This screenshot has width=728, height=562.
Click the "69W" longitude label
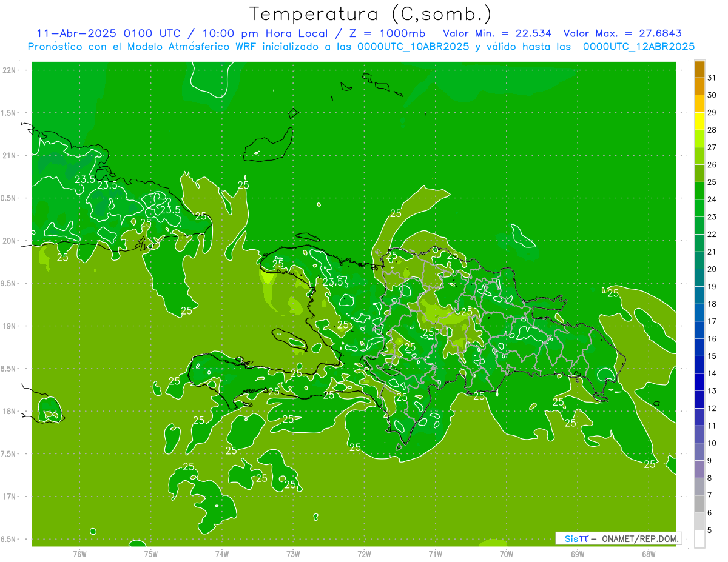coord(578,554)
